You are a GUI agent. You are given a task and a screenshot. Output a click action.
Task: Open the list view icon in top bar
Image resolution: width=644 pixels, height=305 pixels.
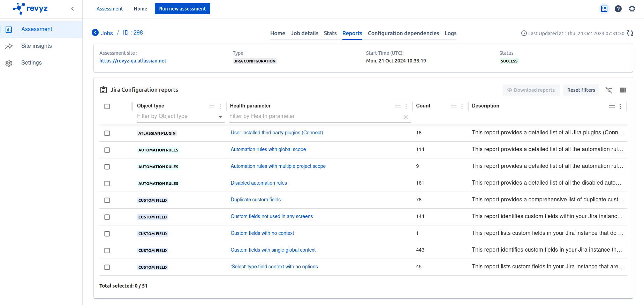(604, 9)
